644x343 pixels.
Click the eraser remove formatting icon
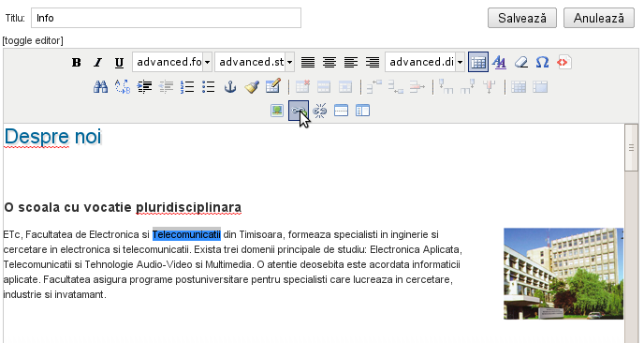tap(520, 62)
